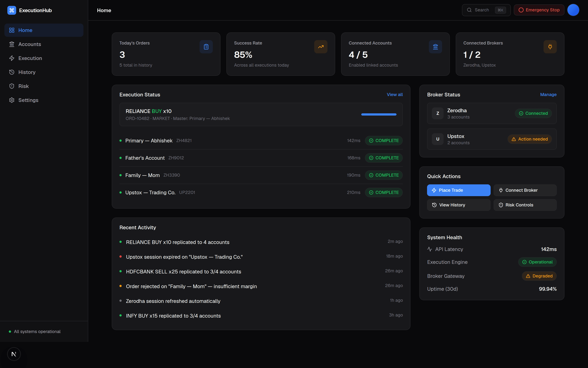588x368 pixels.
Task: Open HDFCBANK SELL x25 activity entry
Action: click(x=261, y=272)
